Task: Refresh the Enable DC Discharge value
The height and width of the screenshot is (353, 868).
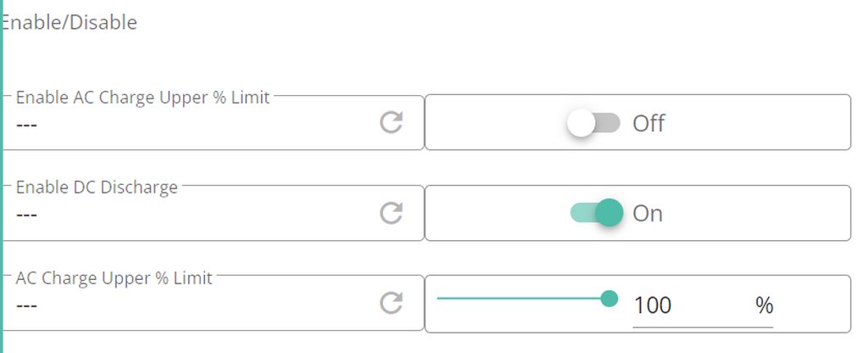Action: (x=391, y=213)
